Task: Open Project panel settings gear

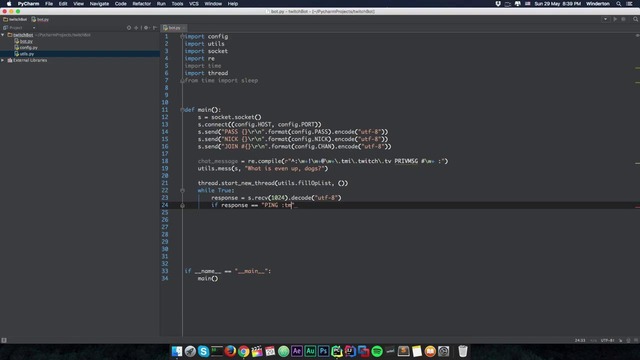Action: pos(146,28)
